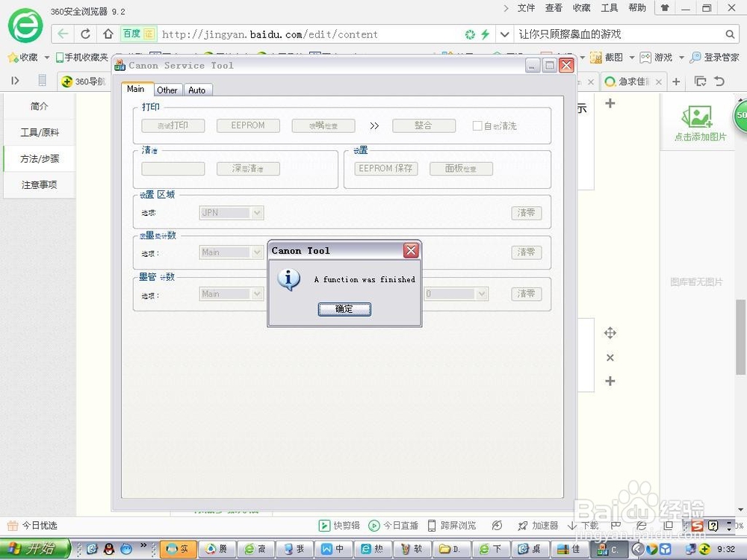Image resolution: width=747 pixels, height=560 pixels.
Task: Select the Main tab in Canon Service Tool
Action: pos(136,89)
